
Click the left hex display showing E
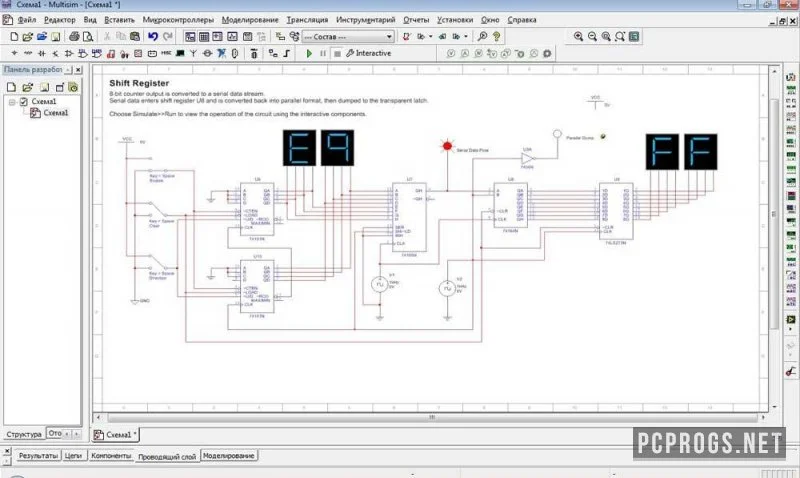coord(299,148)
